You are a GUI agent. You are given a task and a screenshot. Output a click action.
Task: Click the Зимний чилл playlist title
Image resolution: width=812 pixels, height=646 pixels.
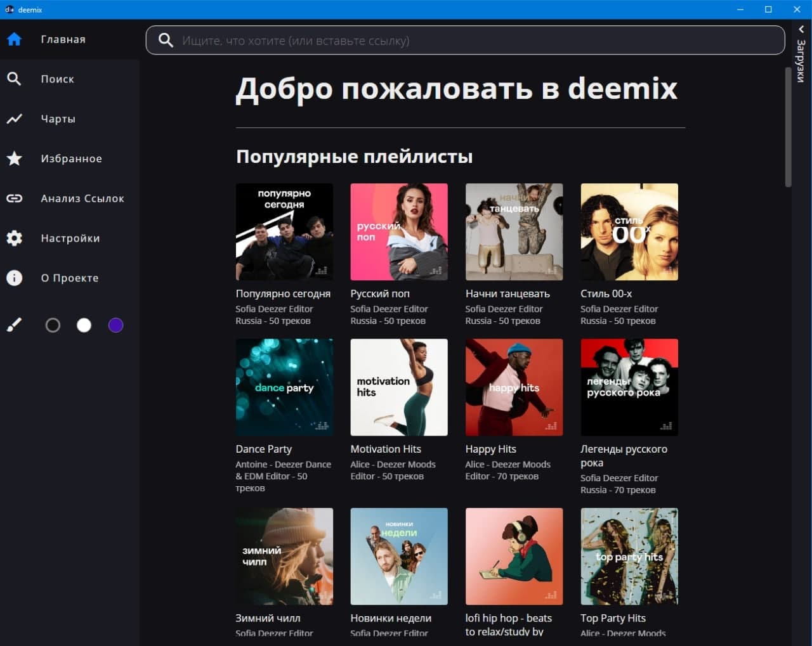pos(268,618)
